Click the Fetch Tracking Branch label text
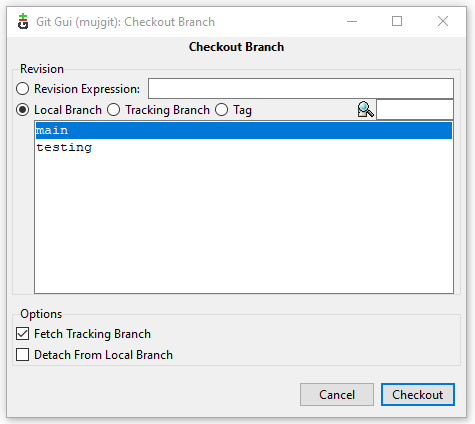Screen dimensions: 475x424 point(92,334)
